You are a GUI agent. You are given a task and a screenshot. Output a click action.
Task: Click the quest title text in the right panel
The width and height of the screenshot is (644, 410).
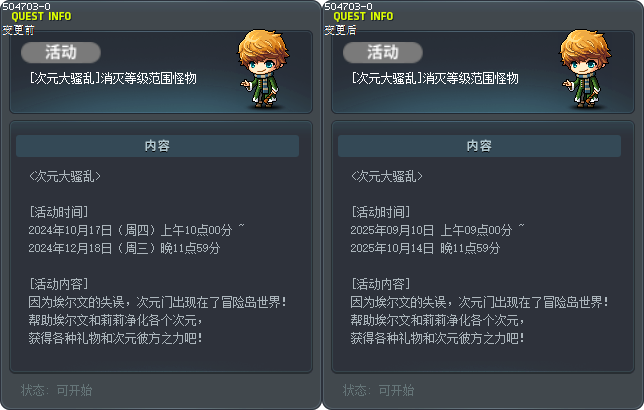pos(435,78)
